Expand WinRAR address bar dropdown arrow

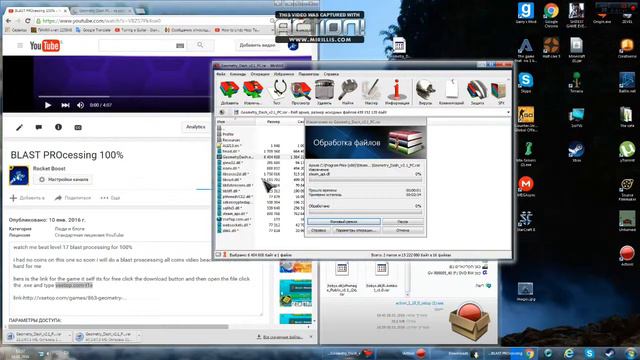pyautogui.click(x=508, y=112)
